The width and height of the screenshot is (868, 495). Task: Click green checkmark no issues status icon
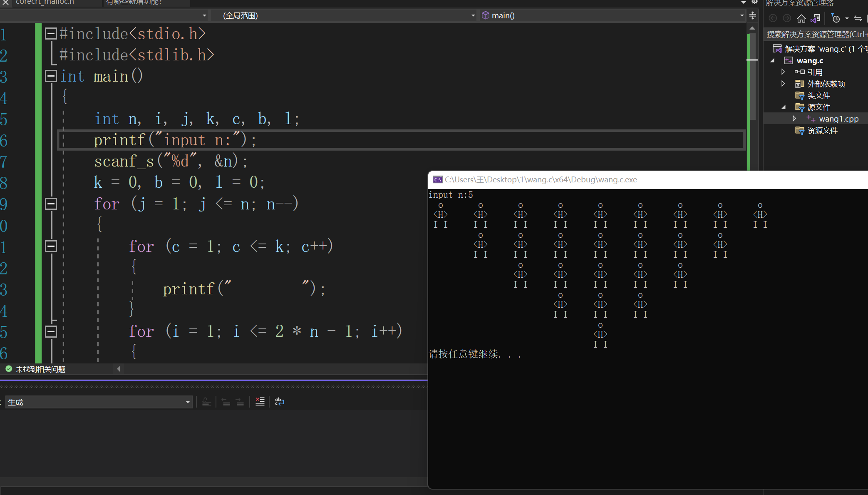click(x=9, y=369)
